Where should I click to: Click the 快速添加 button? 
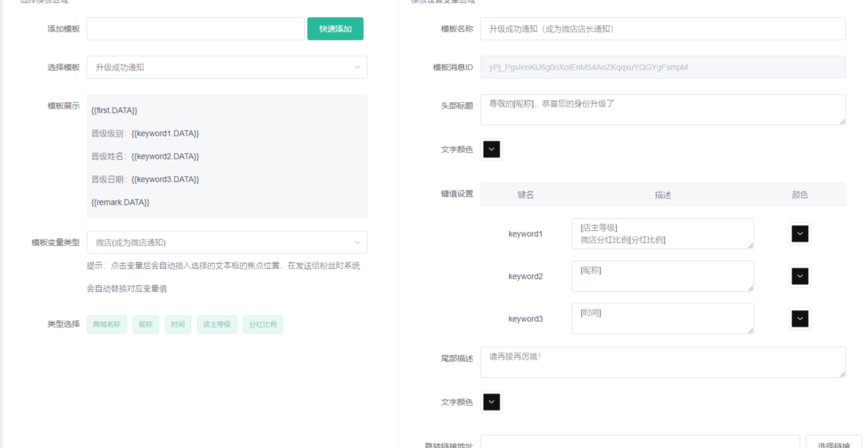coord(335,29)
